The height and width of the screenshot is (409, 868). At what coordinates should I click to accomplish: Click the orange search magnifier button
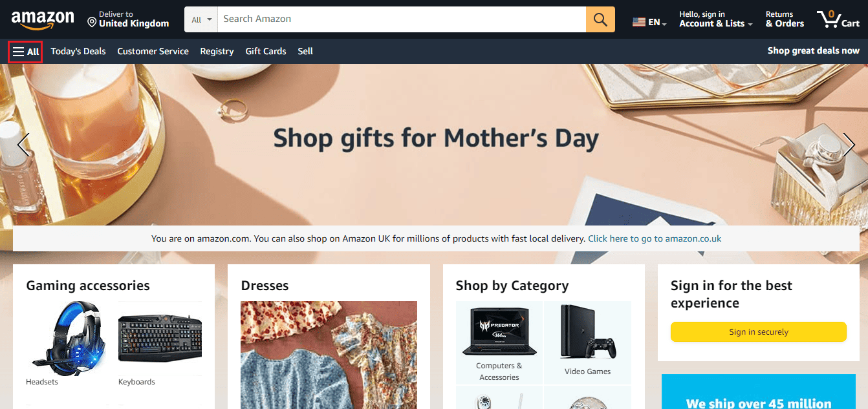[600, 19]
